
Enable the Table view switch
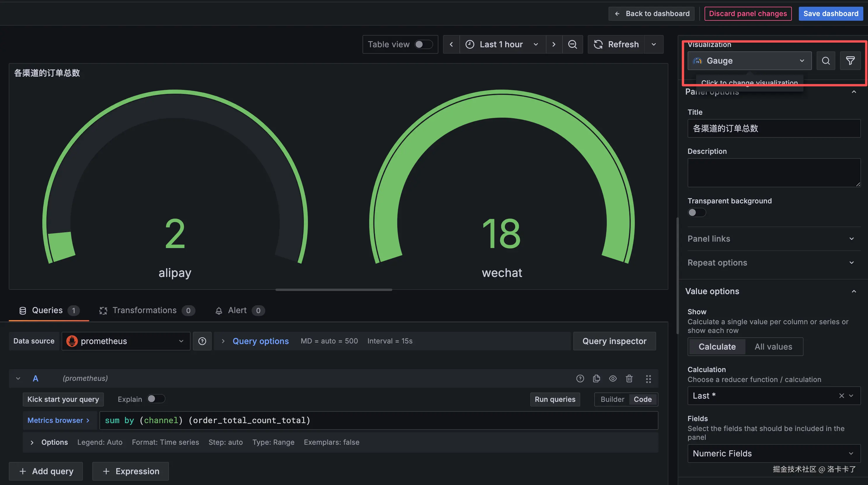point(423,44)
